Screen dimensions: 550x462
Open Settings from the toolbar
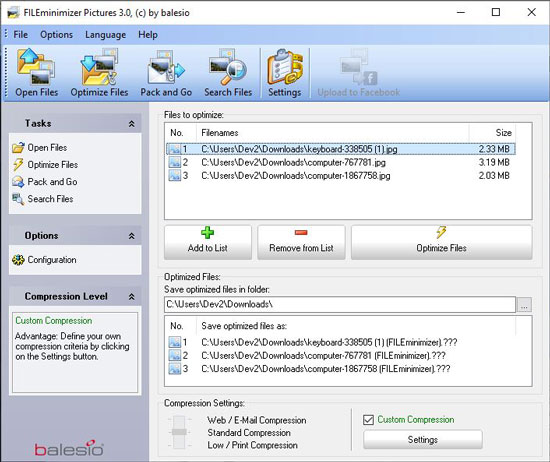pos(284,73)
